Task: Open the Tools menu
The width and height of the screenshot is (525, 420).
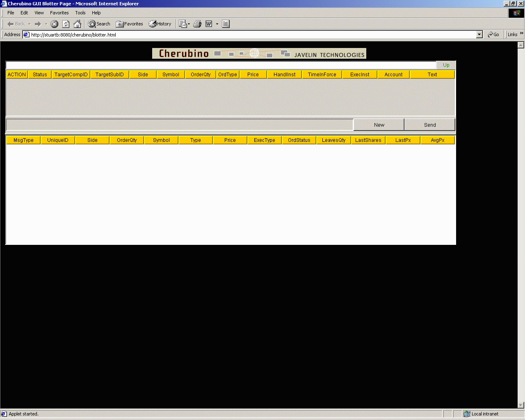Action: pyautogui.click(x=80, y=13)
